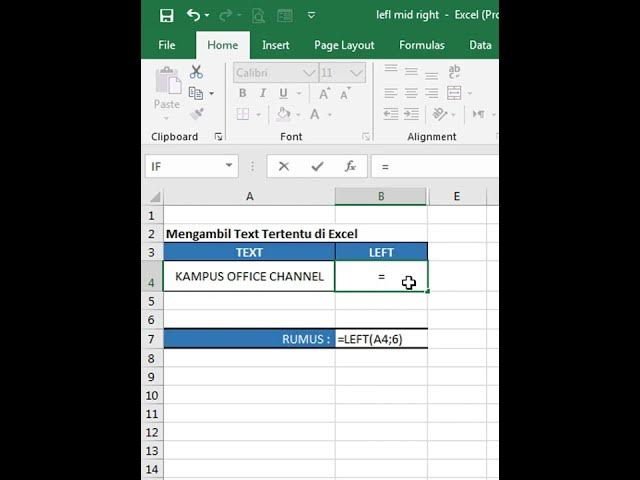Cancel formula entry with the X icon
Image resolution: width=640 pixels, height=480 pixels.
[x=284, y=166]
